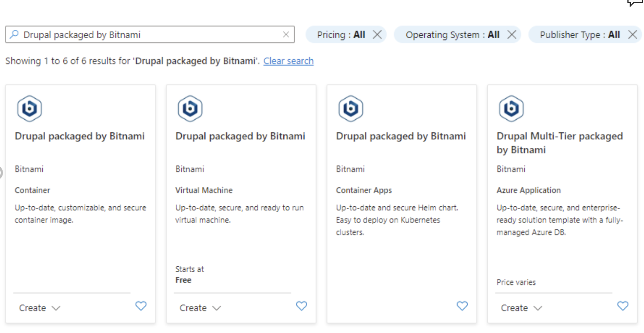Viewport: 644px width, 333px height.
Task: Click the Bitnami logo on the Container card
Action: [x=29, y=108]
